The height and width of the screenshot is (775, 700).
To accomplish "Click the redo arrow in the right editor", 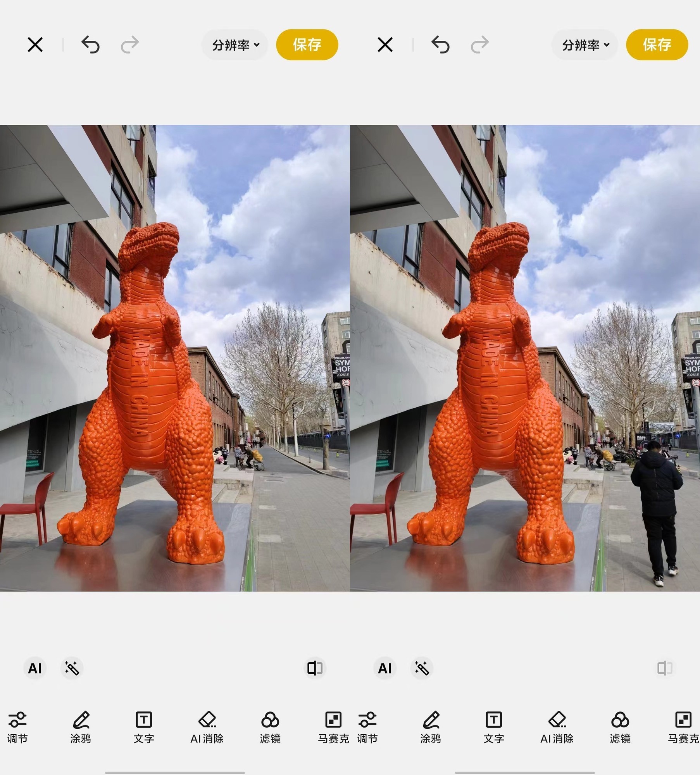I will pos(479,45).
